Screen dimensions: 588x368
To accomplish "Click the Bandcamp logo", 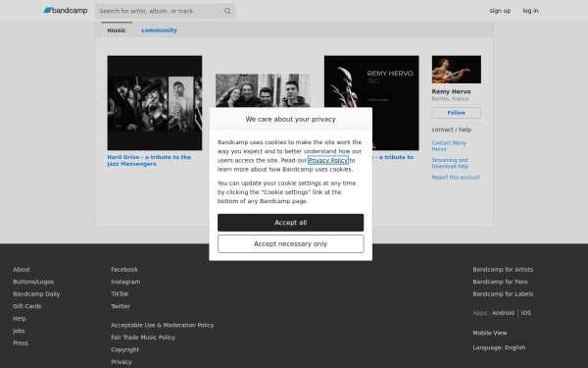I will tap(66, 11).
